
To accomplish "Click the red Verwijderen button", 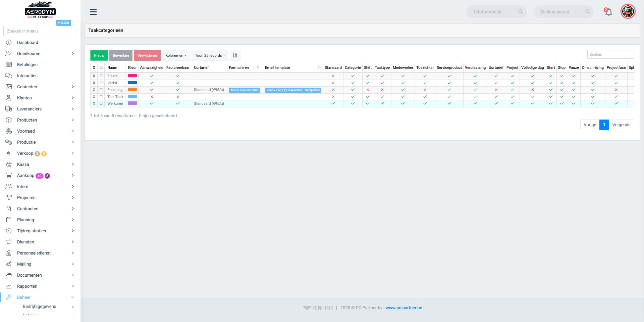I will [x=147, y=55].
